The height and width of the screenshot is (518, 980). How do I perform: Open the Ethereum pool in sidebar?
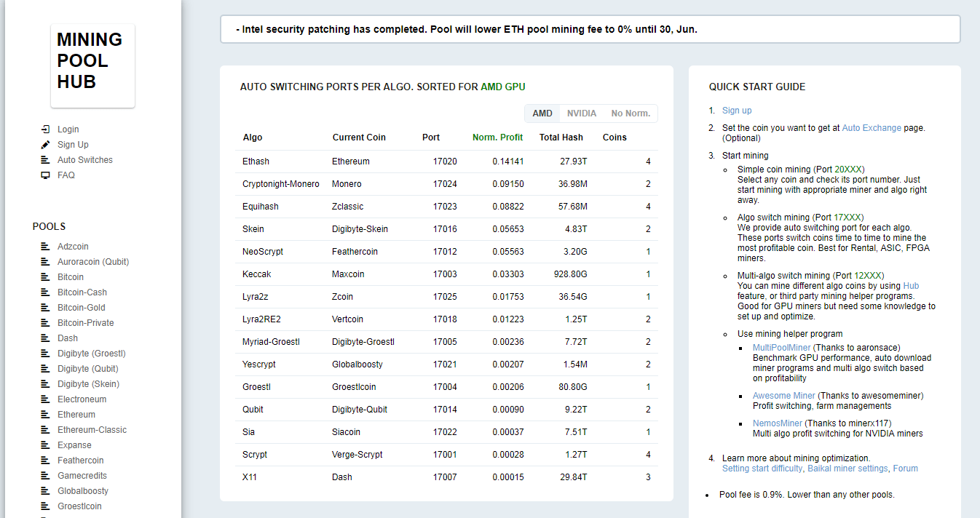coord(76,415)
